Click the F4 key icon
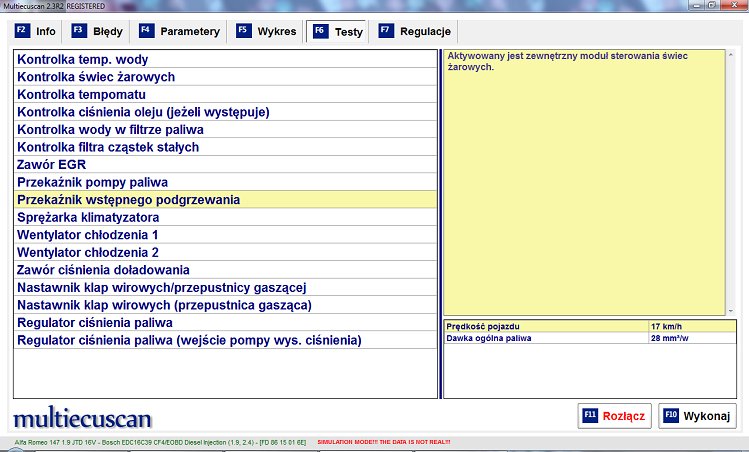Image resolution: width=749 pixels, height=452 pixels. [x=146, y=31]
